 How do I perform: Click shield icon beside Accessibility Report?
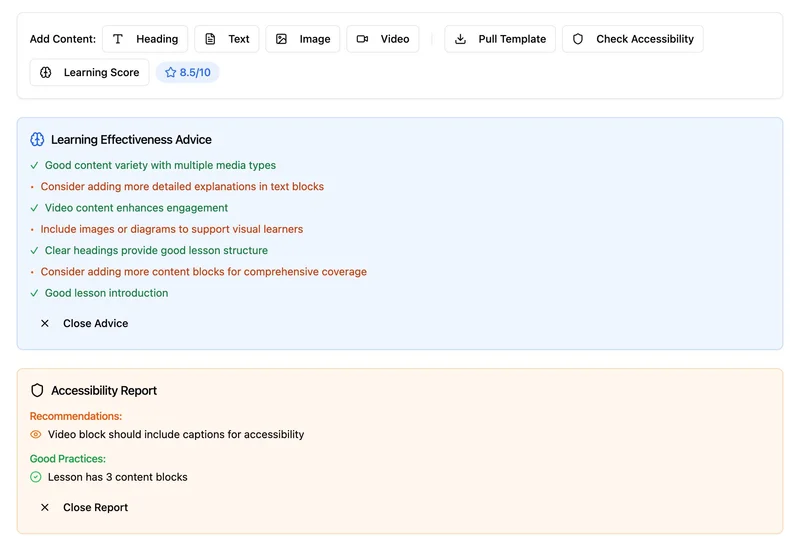[37, 390]
